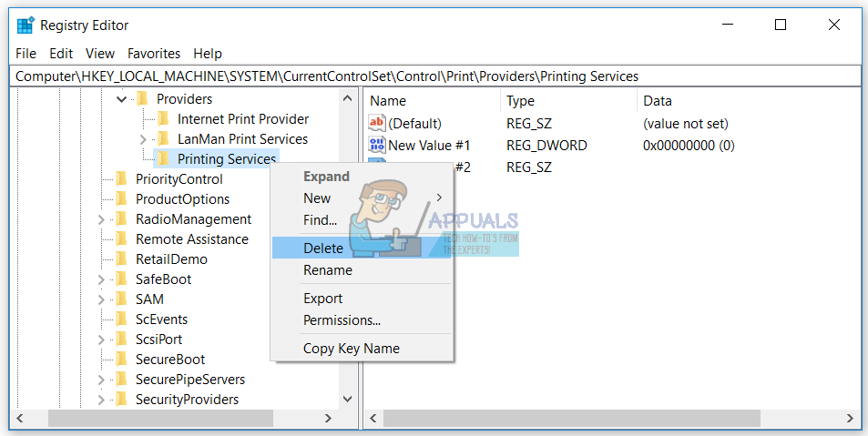Click the Type column header

click(521, 101)
